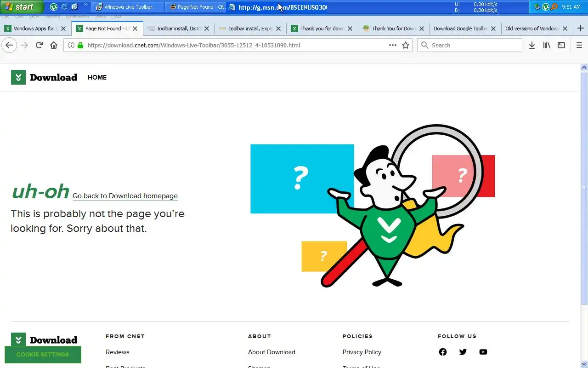Open footer Reviews link
The height and width of the screenshot is (368, 588).
click(118, 352)
